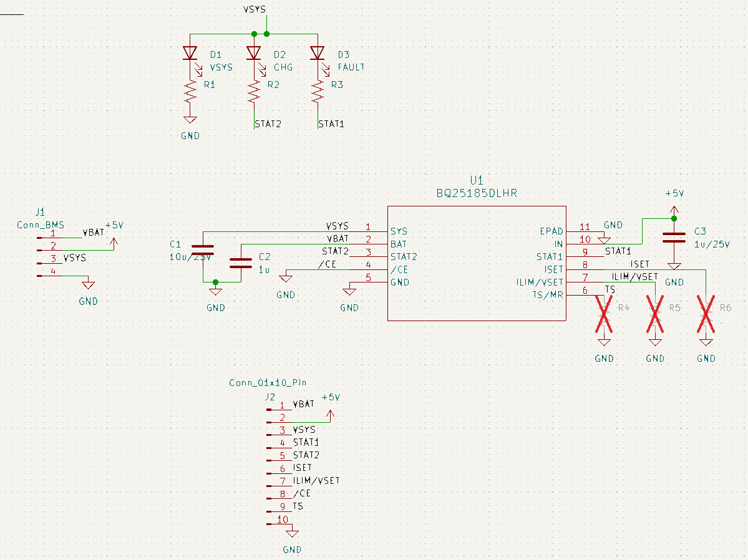Select the D3 FAULT LED symbol

318,53
